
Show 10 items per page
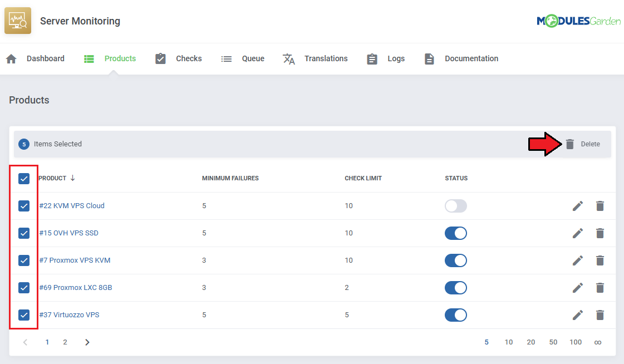click(509, 342)
